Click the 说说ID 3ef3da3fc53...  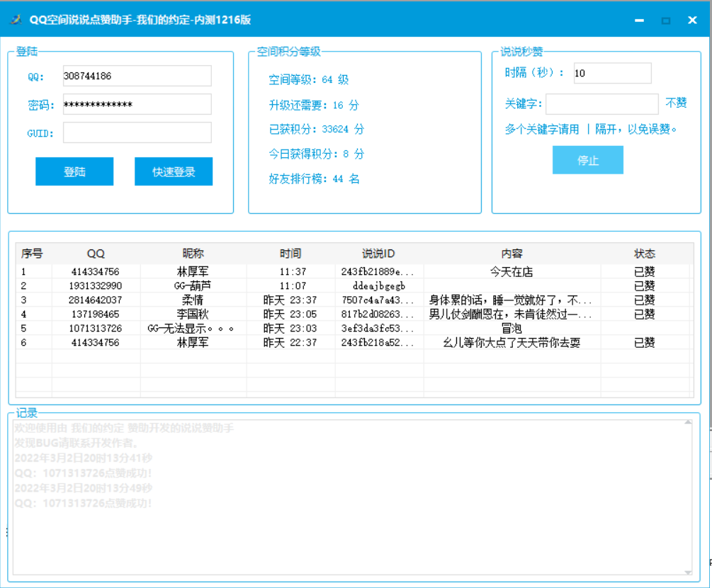[x=378, y=328]
